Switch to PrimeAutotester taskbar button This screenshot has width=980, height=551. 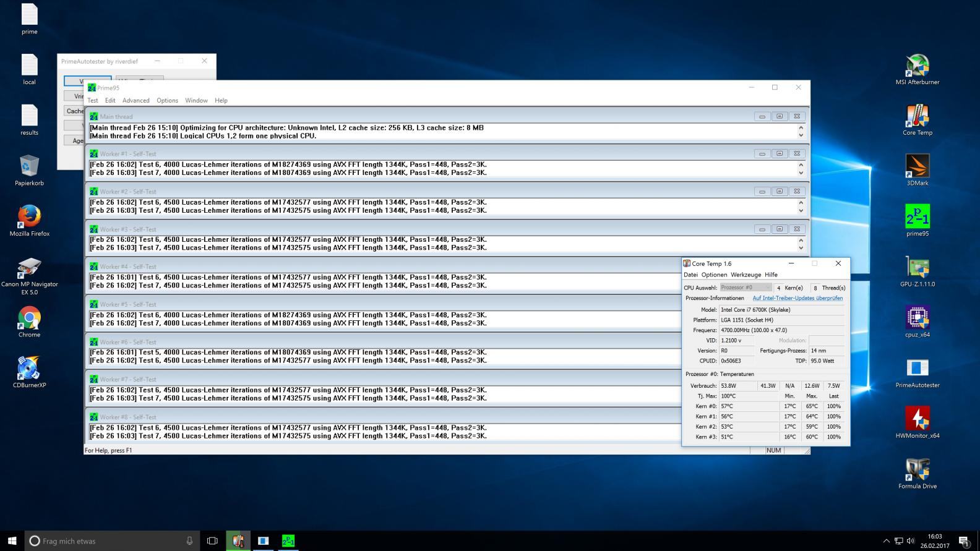click(x=263, y=540)
